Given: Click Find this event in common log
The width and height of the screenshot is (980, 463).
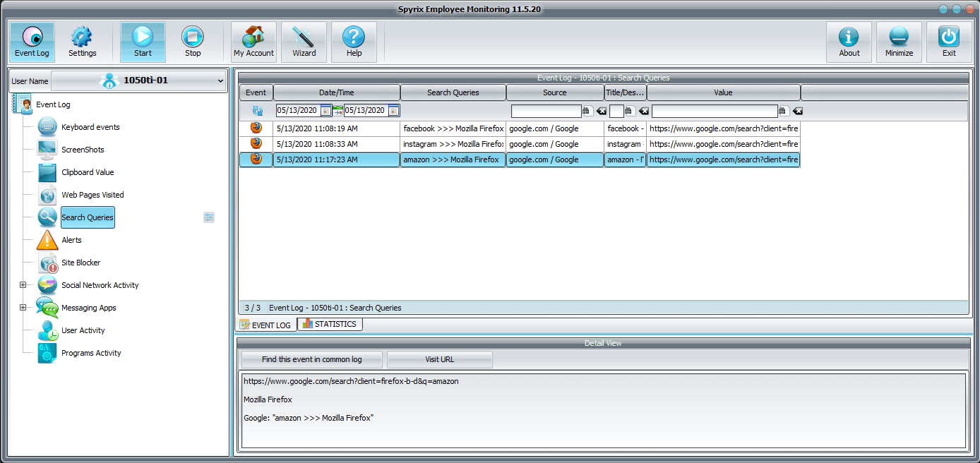Looking at the screenshot, I should 311,359.
